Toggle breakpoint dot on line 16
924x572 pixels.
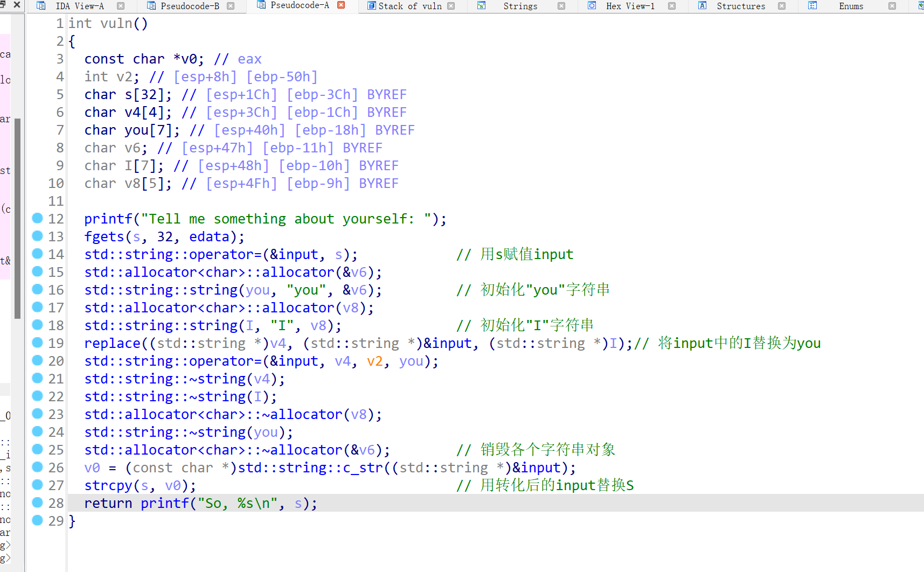37,289
